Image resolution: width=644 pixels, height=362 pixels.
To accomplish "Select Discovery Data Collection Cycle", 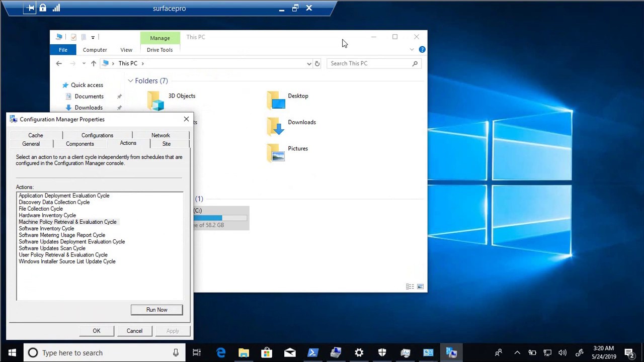I will pyautogui.click(x=54, y=202).
